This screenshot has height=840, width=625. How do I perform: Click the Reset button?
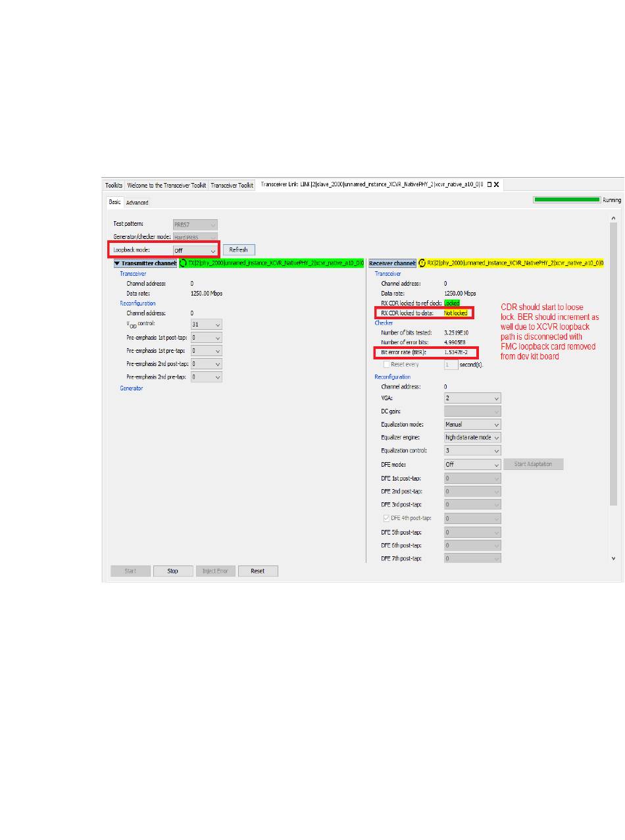click(x=258, y=571)
